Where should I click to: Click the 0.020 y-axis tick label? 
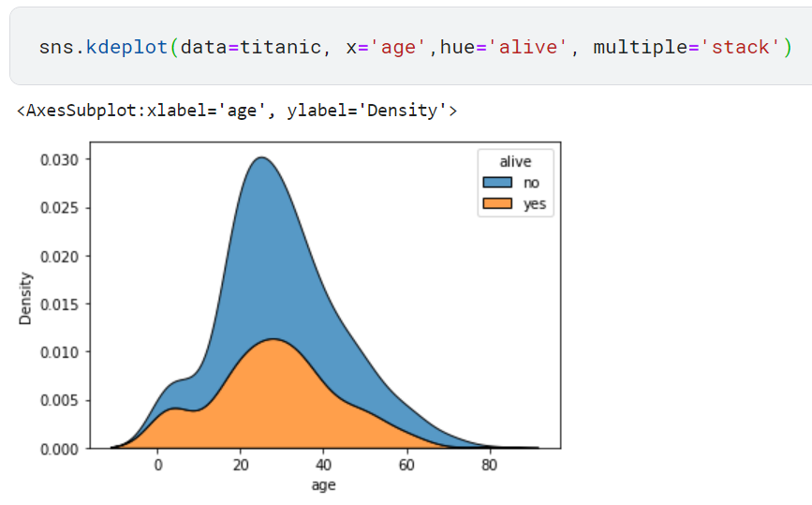click(60, 257)
